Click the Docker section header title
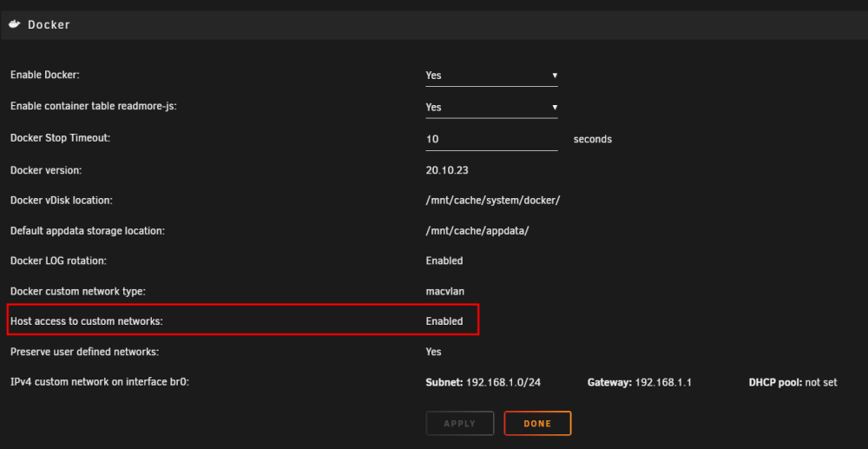868x449 pixels. click(x=49, y=25)
